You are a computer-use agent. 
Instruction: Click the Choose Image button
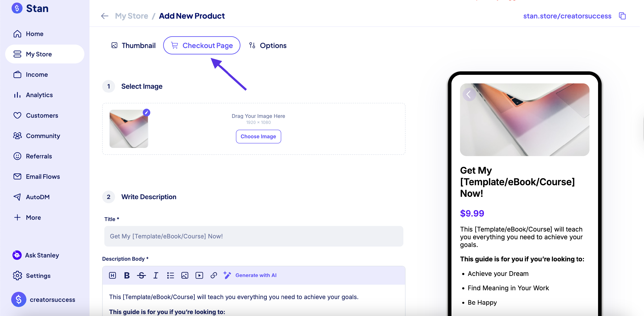258,137
